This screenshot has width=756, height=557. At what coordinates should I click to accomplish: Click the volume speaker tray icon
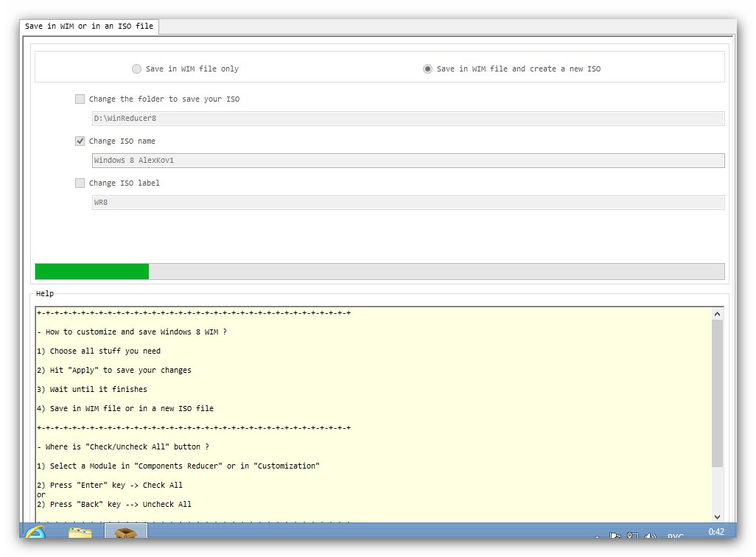pos(651,535)
